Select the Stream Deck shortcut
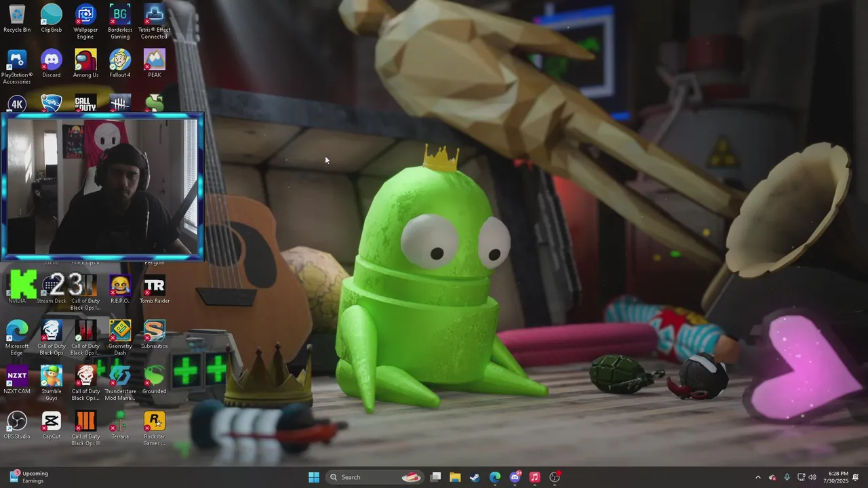 tap(52, 289)
